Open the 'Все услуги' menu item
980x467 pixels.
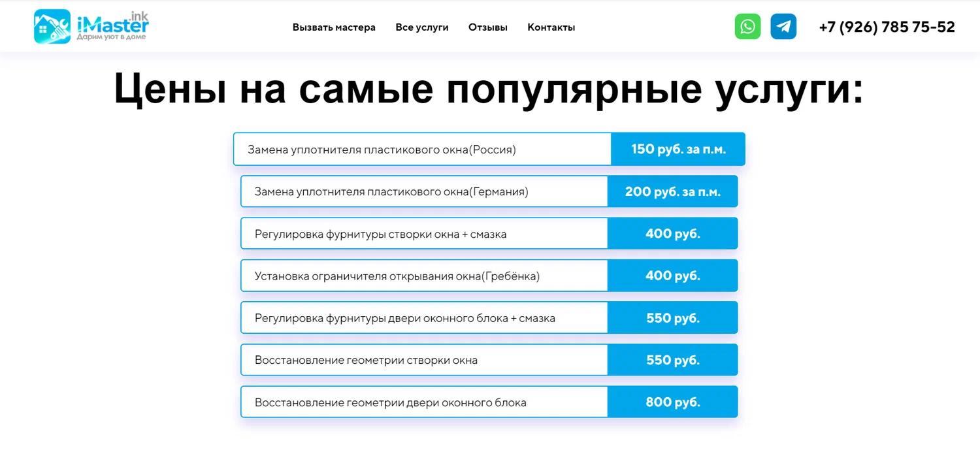coord(422,27)
